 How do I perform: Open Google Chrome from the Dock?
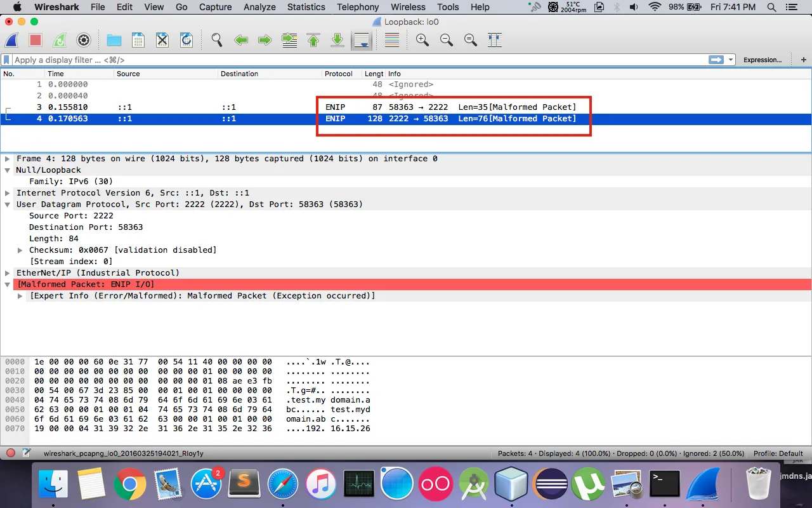click(130, 485)
